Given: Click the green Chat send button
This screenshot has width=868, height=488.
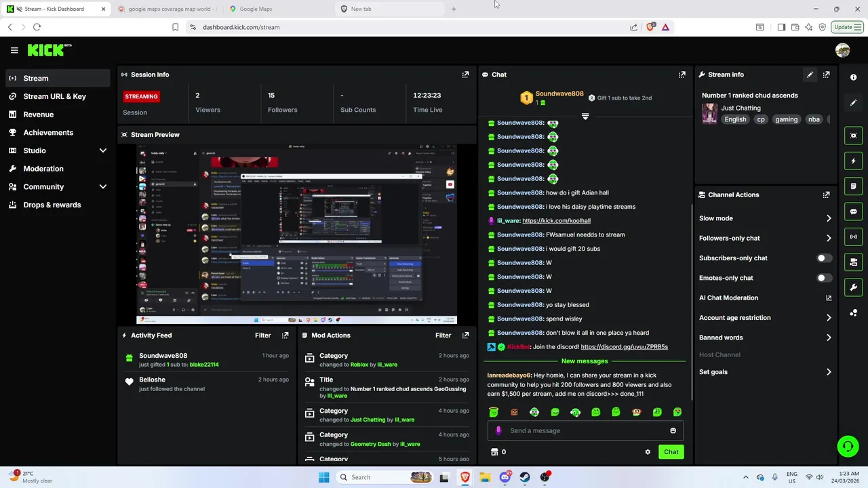Looking at the screenshot, I should click(671, 452).
